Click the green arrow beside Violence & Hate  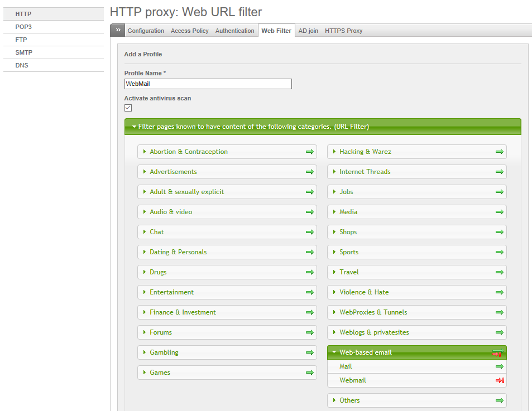tap(499, 292)
